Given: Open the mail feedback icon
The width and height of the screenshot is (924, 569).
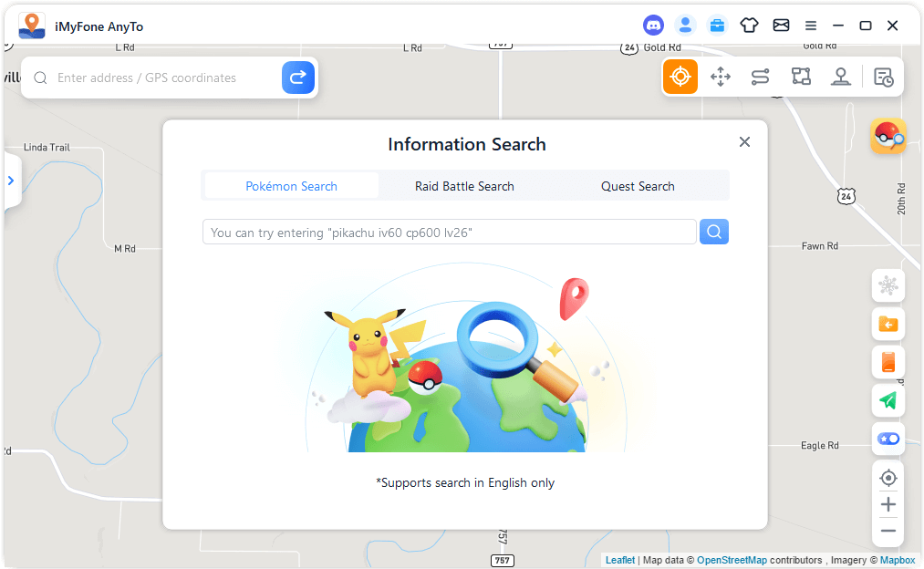Looking at the screenshot, I should 781,26.
